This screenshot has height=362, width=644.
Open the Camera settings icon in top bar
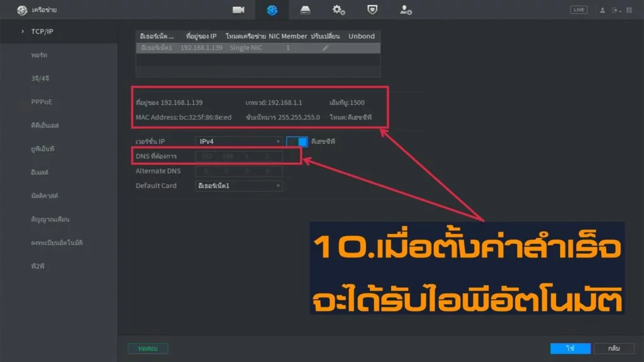coord(238,9)
